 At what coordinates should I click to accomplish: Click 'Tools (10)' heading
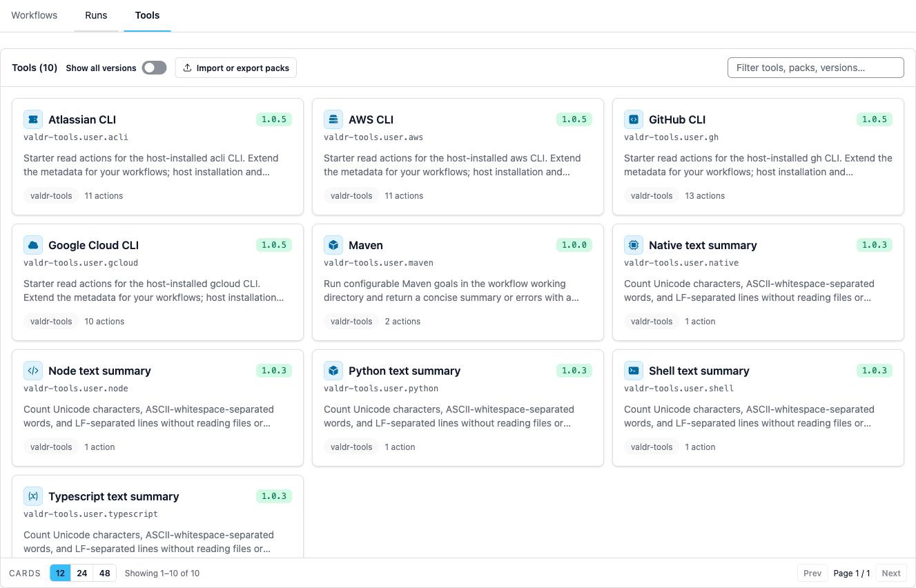pos(35,68)
